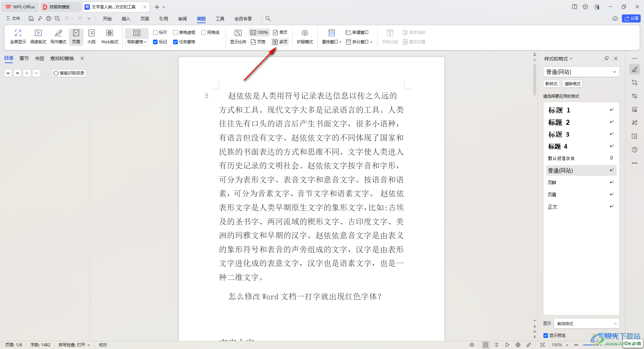Screen dimensions: 644x349
Task: Switch to Reading layout view
Action: 38,37
